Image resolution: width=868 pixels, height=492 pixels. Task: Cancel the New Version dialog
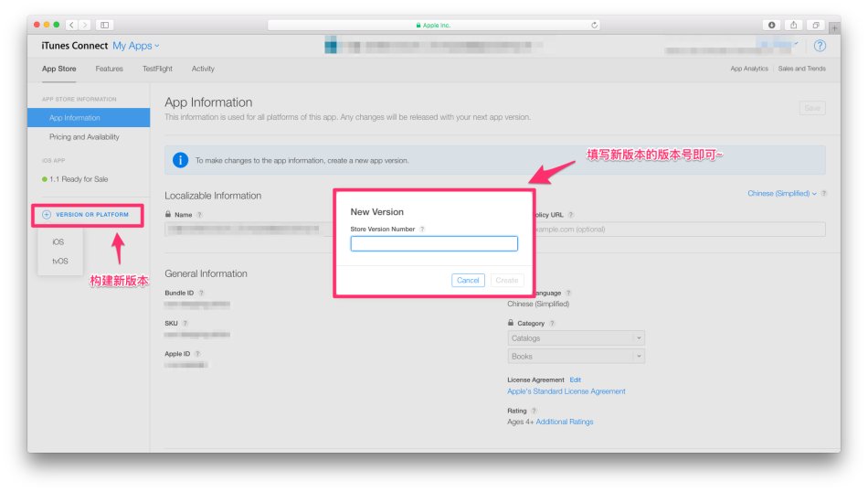468,281
